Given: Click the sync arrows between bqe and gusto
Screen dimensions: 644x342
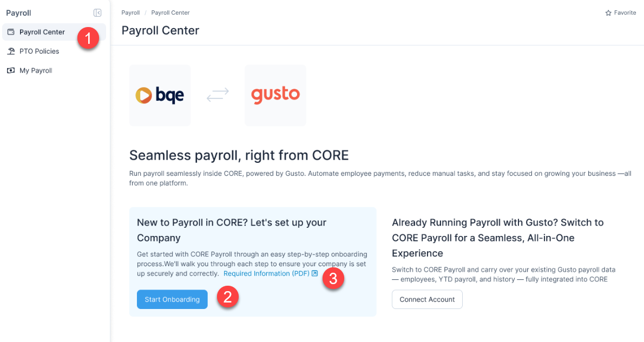Looking at the screenshot, I should point(218,95).
